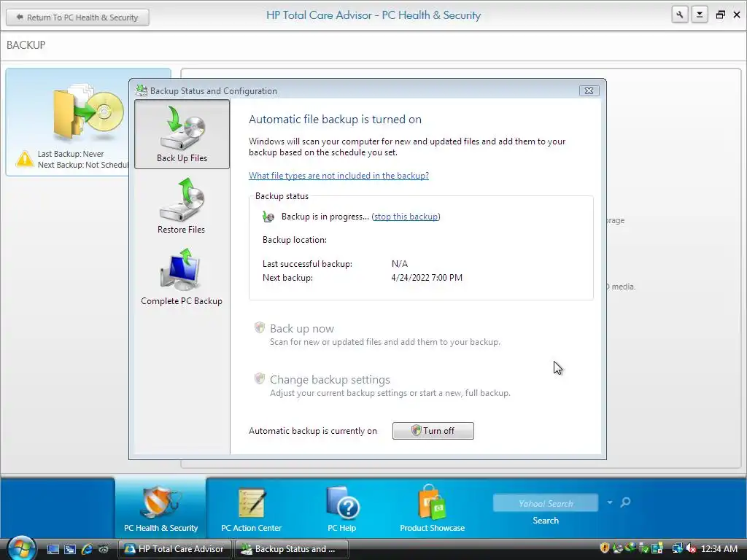
Task: Open the Restore Files section
Action: pyautogui.click(x=182, y=206)
